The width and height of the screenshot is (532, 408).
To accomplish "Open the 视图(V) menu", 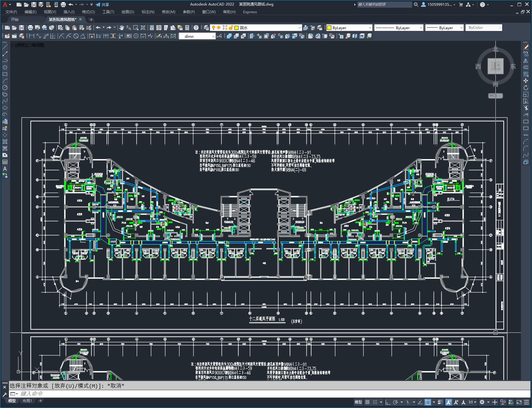I will click(x=50, y=12).
